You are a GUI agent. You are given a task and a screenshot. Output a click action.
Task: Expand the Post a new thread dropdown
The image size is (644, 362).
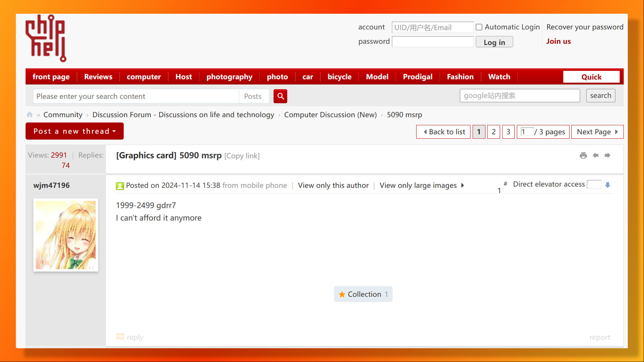pos(74,131)
